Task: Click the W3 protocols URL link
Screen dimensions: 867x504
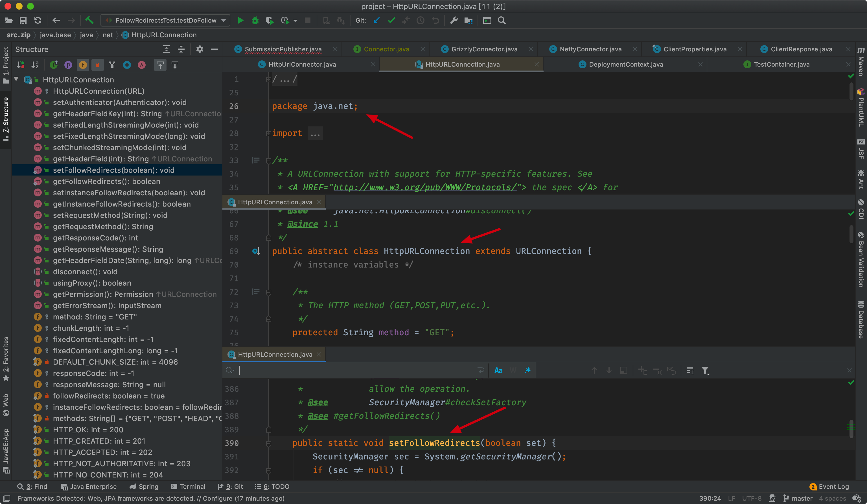Action: [x=425, y=187]
